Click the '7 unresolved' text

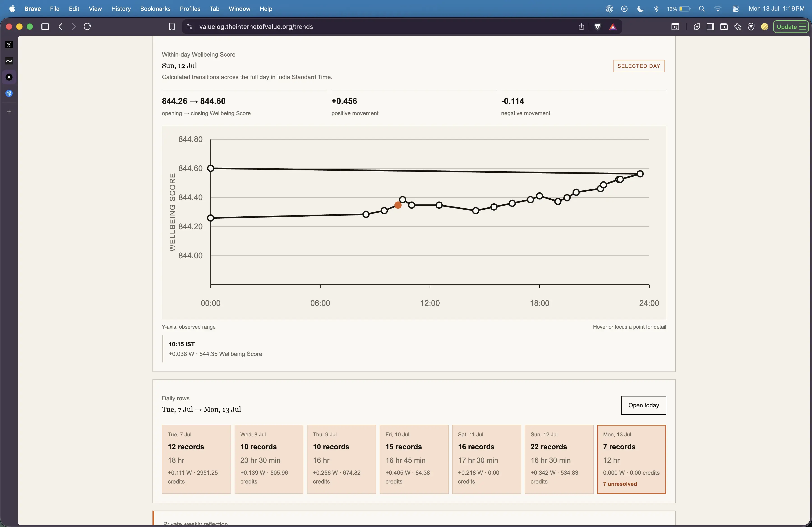coord(620,484)
